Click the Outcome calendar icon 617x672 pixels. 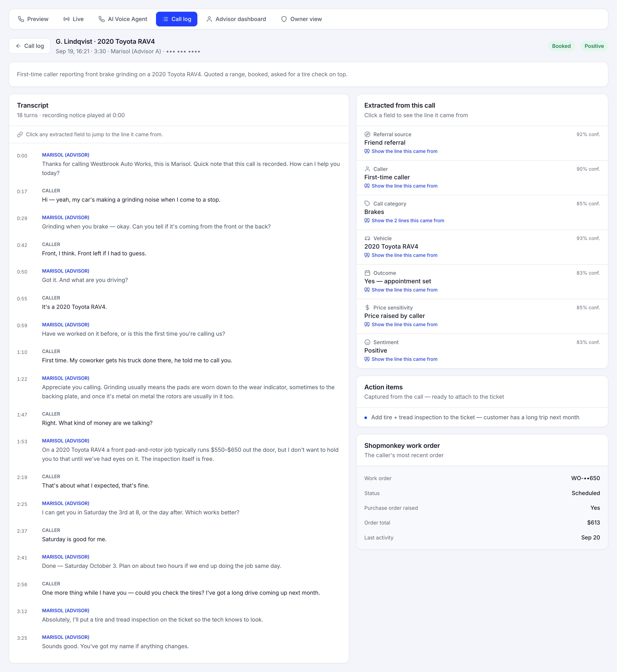(x=367, y=273)
